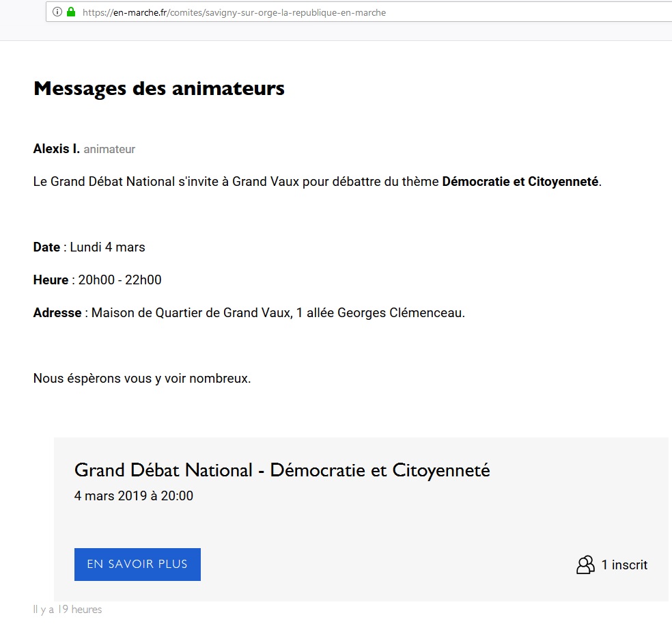The image size is (672, 624).
Task: Click the bolded Démocratie et Citoyenneté text
Action: [520, 181]
